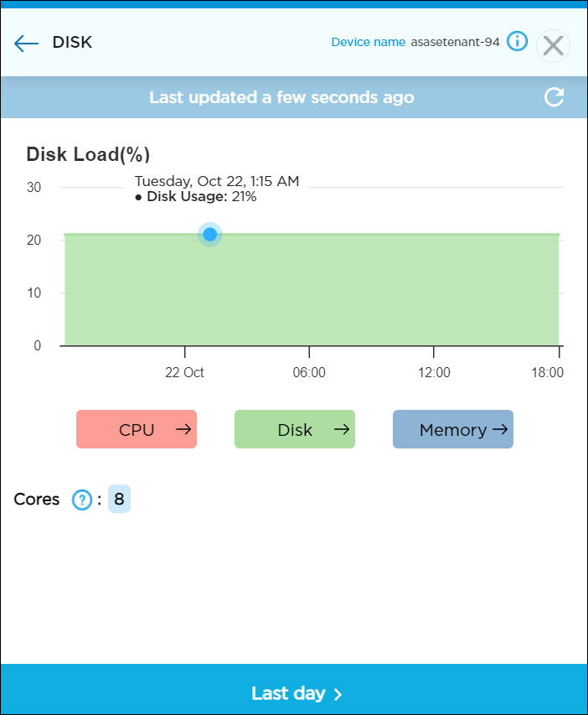Click the arrow inside the CPU button
The width and height of the screenshot is (588, 715).
183,428
